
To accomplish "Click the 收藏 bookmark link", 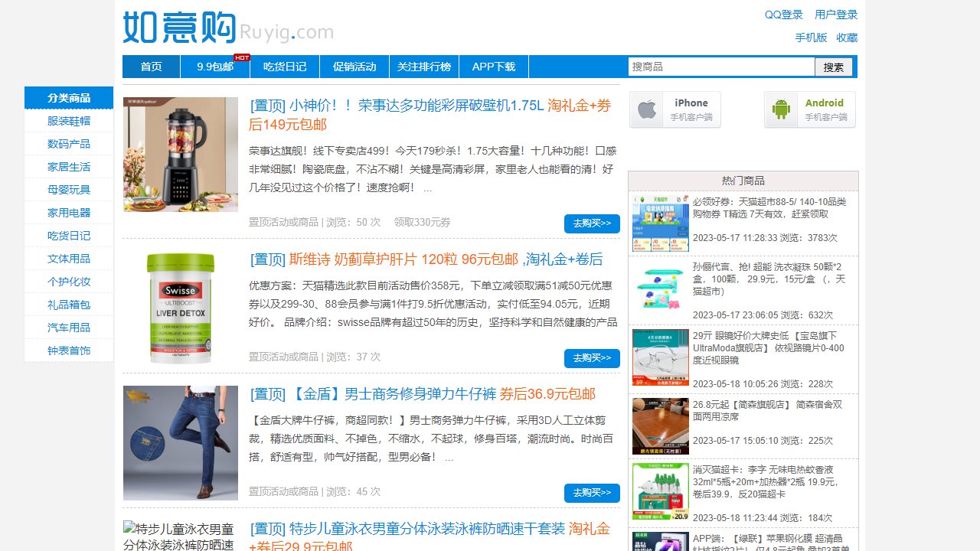I will tap(847, 37).
